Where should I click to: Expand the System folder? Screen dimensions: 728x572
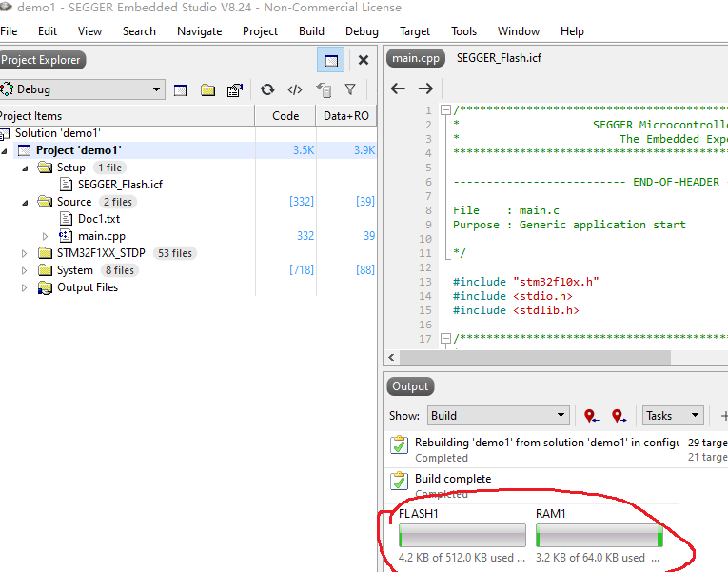(x=24, y=270)
